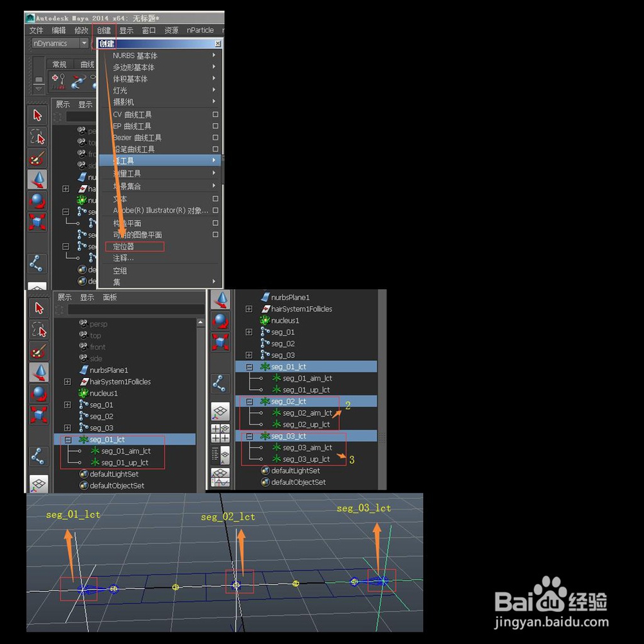Select the arrow Select tool beside the open 创建 menu
The height and width of the screenshot is (644, 644).
37,115
